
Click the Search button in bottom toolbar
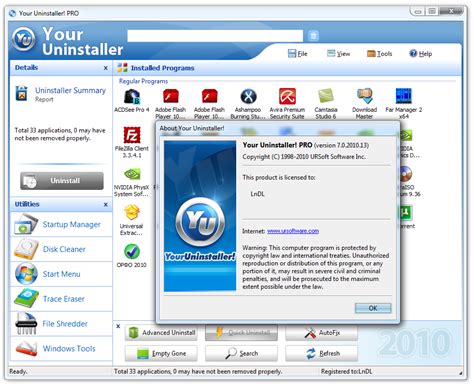[x=241, y=353]
